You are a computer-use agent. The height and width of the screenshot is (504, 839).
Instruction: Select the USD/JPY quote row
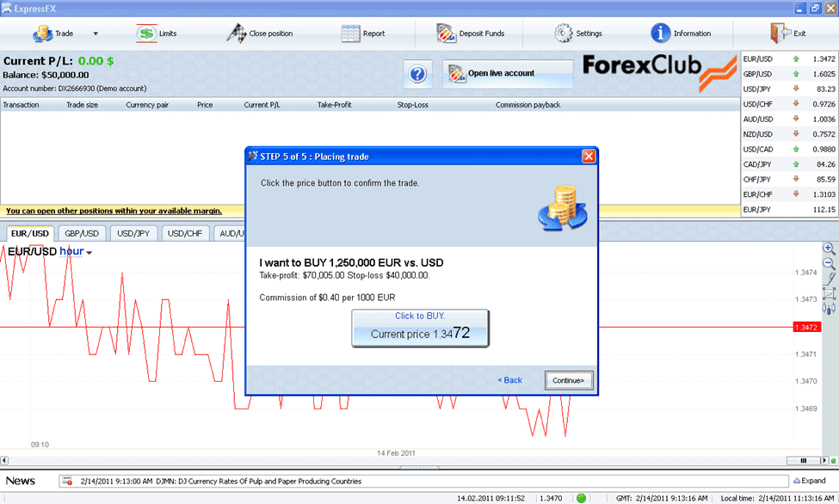(789, 89)
